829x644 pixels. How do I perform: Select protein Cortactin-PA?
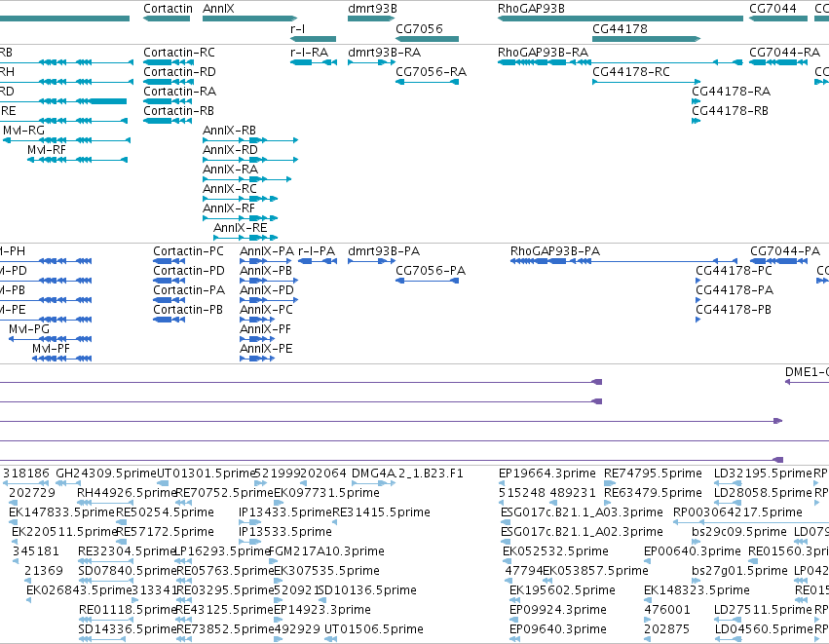click(x=189, y=290)
